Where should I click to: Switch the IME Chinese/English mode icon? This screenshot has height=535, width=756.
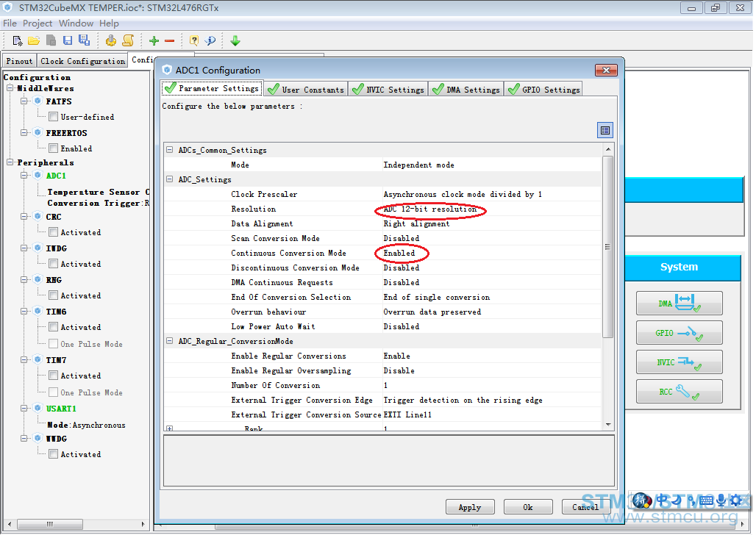[663, 500]
